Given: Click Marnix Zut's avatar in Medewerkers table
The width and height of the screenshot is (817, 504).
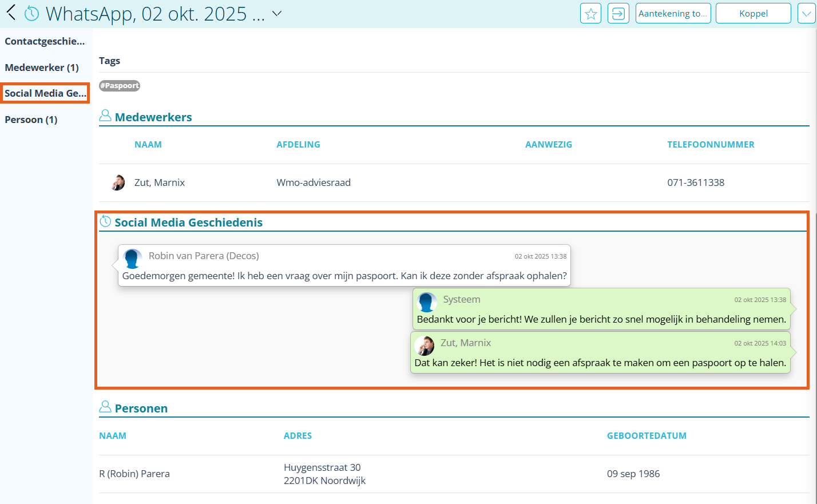Looking at the screenshot, I should (x=118, y=182).
